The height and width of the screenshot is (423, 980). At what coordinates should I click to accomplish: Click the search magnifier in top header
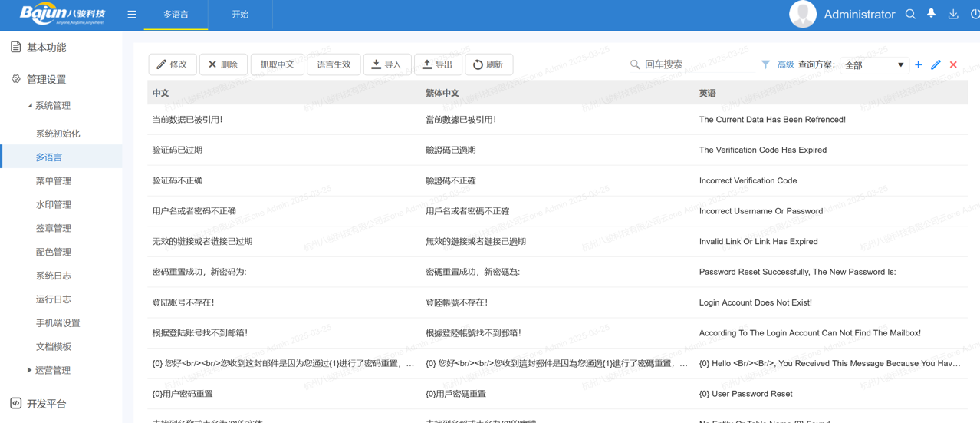[x=910, y=14]
